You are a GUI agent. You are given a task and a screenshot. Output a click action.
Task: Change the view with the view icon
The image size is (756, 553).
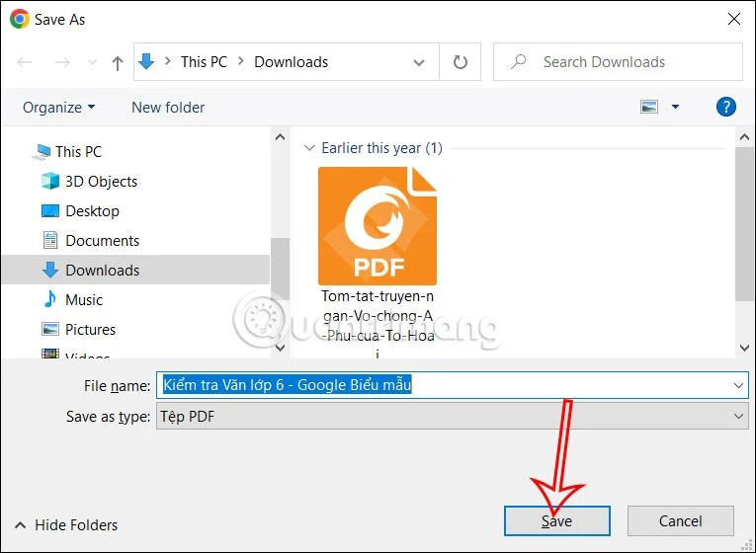[x=649, y=107]
